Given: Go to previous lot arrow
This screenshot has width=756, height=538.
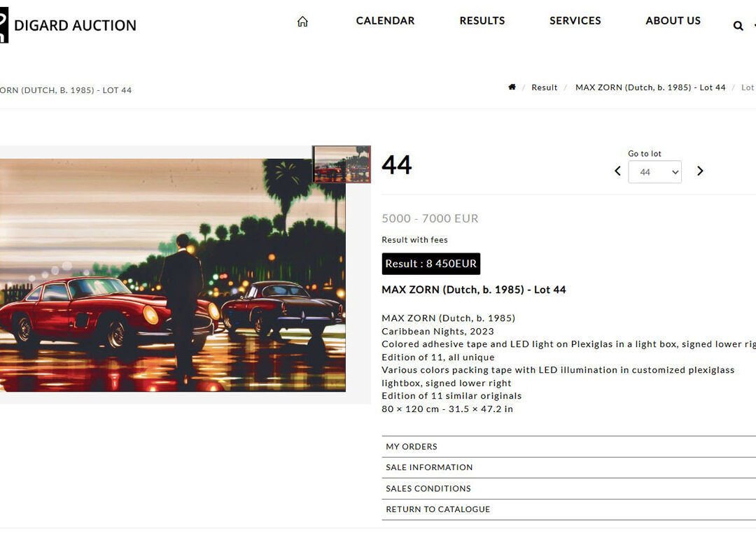Looking at the screenshot, I should point(617,171).
